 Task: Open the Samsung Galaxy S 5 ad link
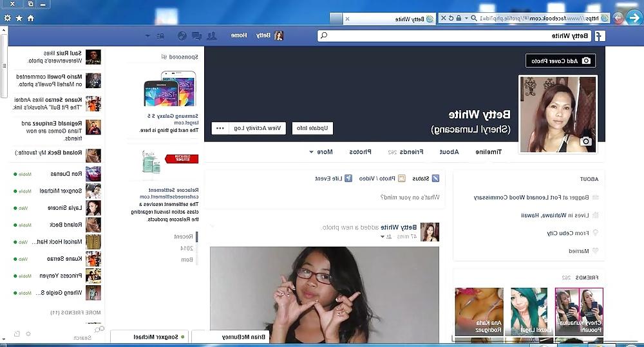pos(173,117)
